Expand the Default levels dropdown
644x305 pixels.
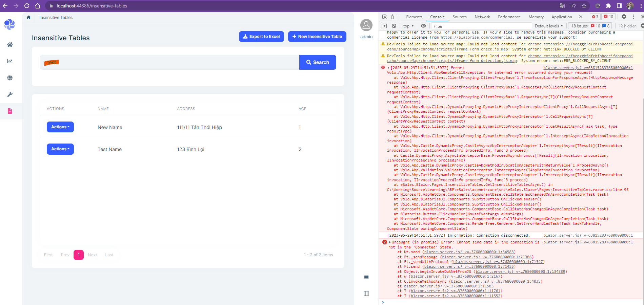tap(548, 26)
